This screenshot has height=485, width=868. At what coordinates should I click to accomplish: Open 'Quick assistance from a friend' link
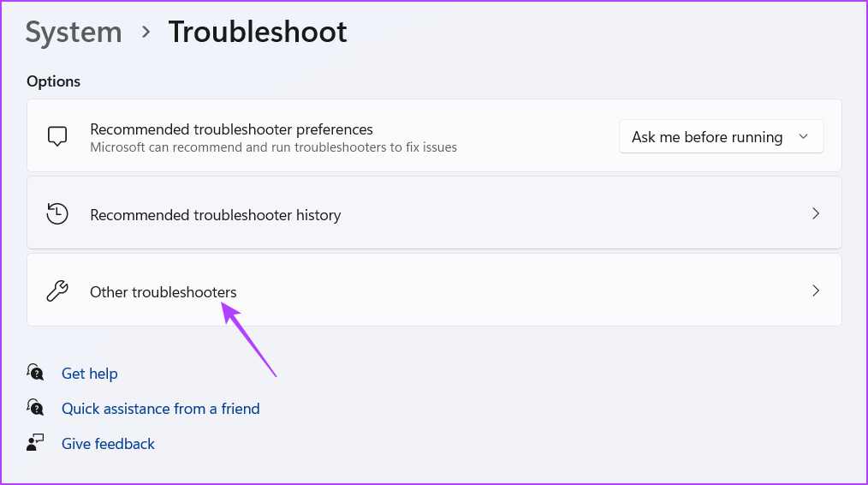(x=161, y=409)
